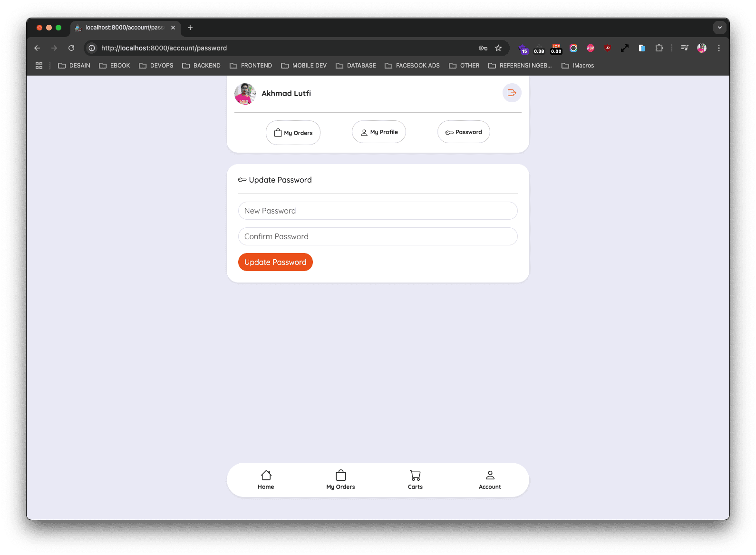The image size is (756, 555).
Task: Click the bookmark star icon
Action: coord(498,48)
